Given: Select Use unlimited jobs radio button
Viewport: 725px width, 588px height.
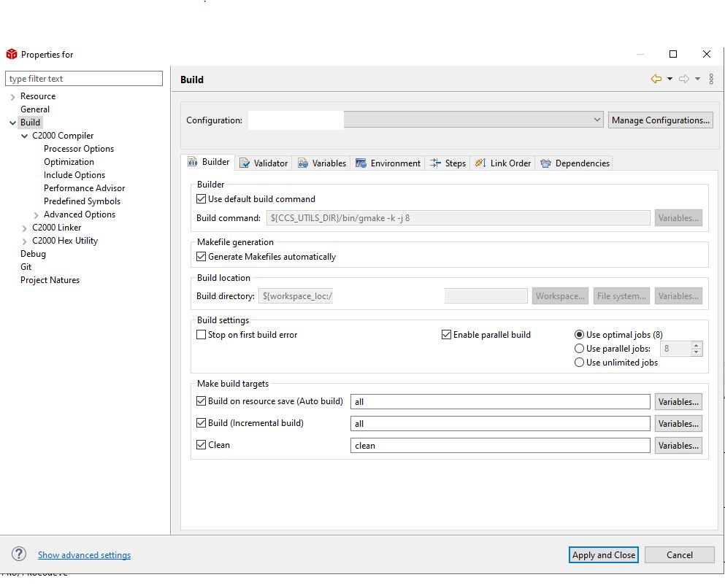Looking at the screenshot, I should (x=579, y=362).
